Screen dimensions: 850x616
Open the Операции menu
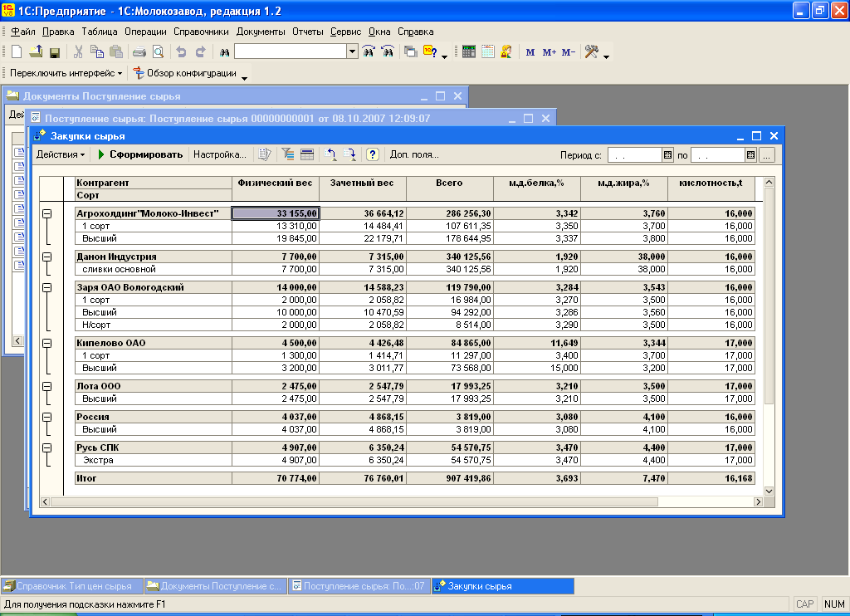[145, 32]
